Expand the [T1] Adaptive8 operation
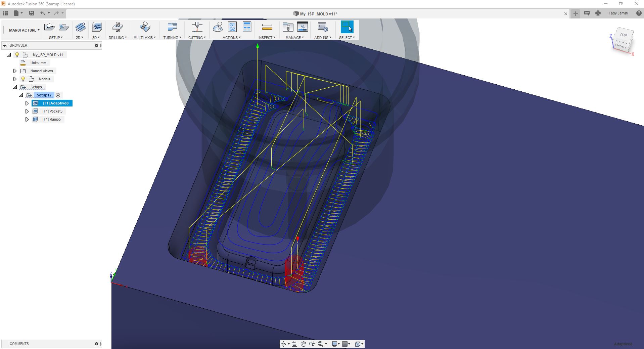The image size is (644, 349). coord(27,103)
